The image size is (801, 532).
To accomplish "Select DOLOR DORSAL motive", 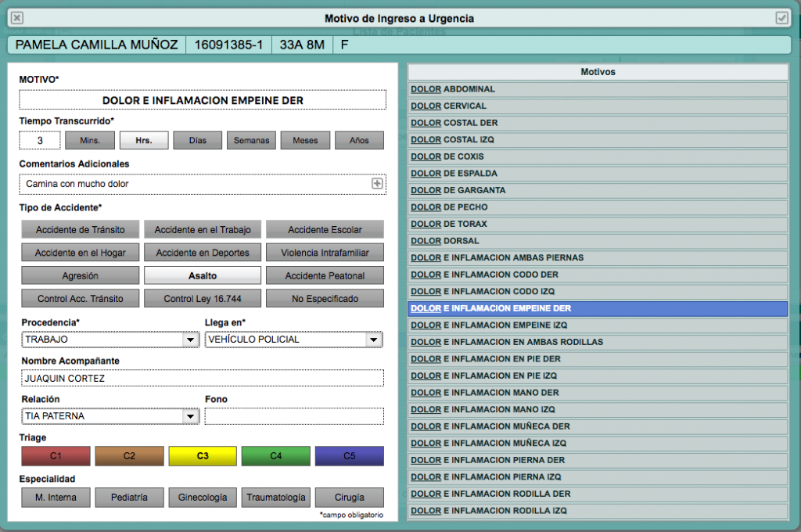I will pyautogui.click(x=598, y=241).
